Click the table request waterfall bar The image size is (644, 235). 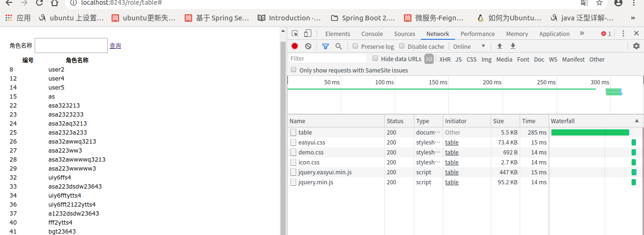click(x=590, y=132)
